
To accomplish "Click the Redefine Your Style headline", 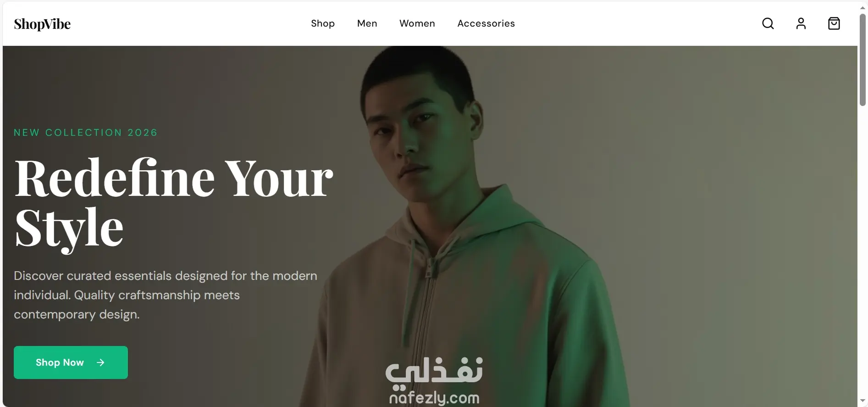I will pyautogui.click(x=174, y=203).
